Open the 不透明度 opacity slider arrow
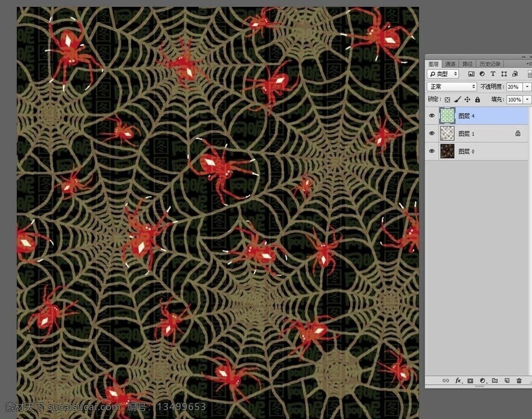532x419 pixels. pyautogui.click(x=527, y=87)
